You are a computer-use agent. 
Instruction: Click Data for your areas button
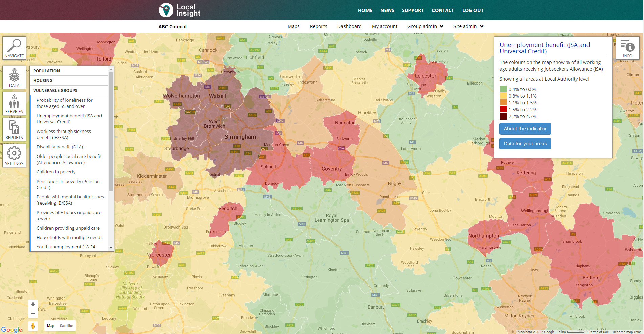[525, 144]
